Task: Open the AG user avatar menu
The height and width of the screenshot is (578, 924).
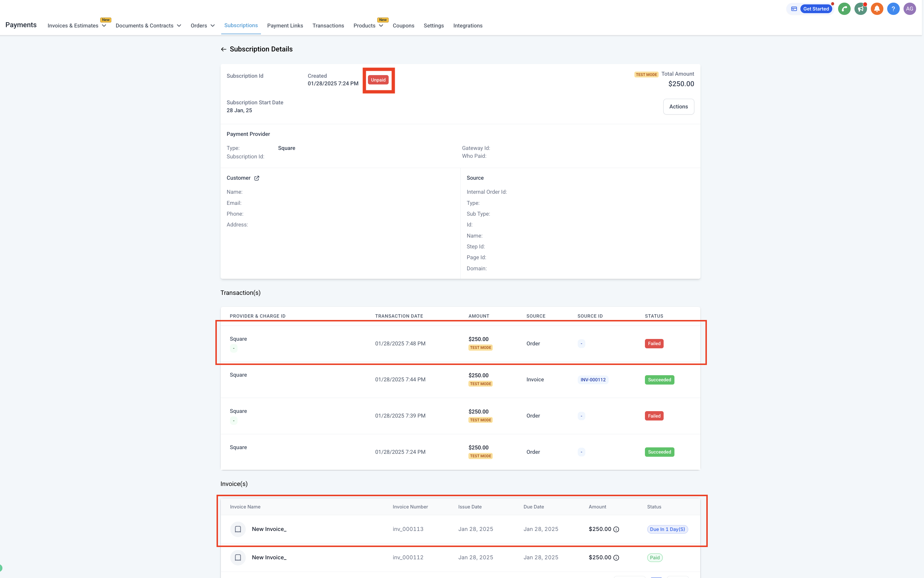Action: point(909,9)
